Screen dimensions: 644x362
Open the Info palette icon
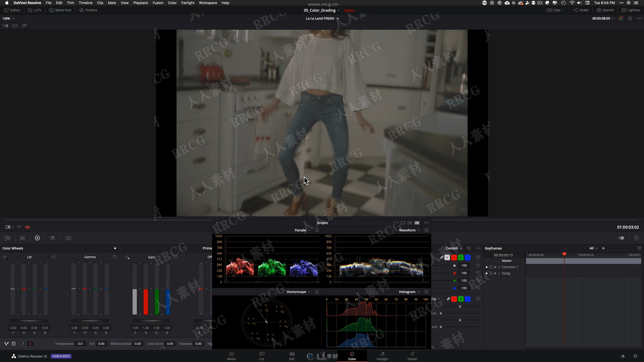click(x=636, y=238)
